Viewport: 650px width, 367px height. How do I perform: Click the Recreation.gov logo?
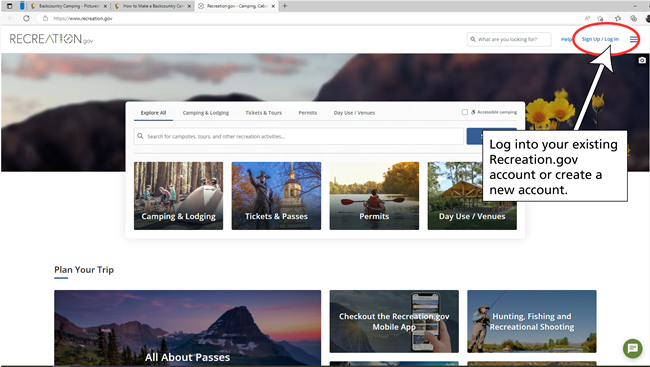coord(51,39)
